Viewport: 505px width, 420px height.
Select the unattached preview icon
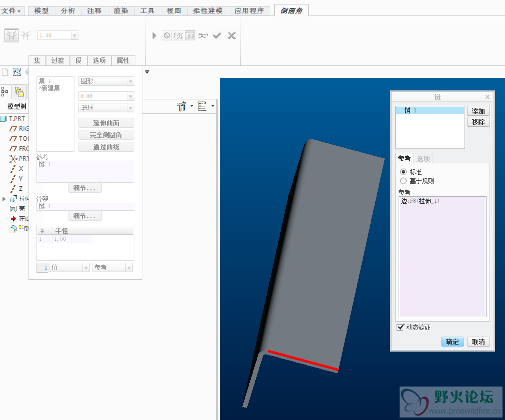(x=178, y=35)
